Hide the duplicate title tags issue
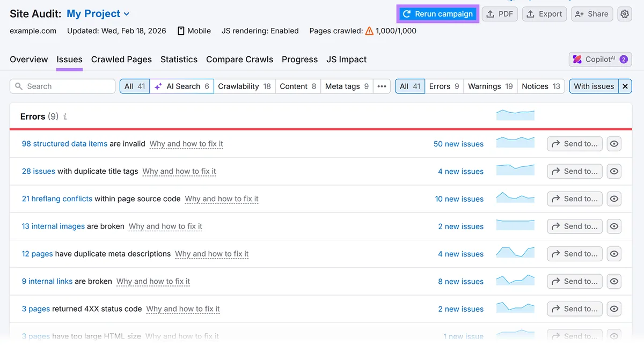644x345 pixels. coord(614,171)
